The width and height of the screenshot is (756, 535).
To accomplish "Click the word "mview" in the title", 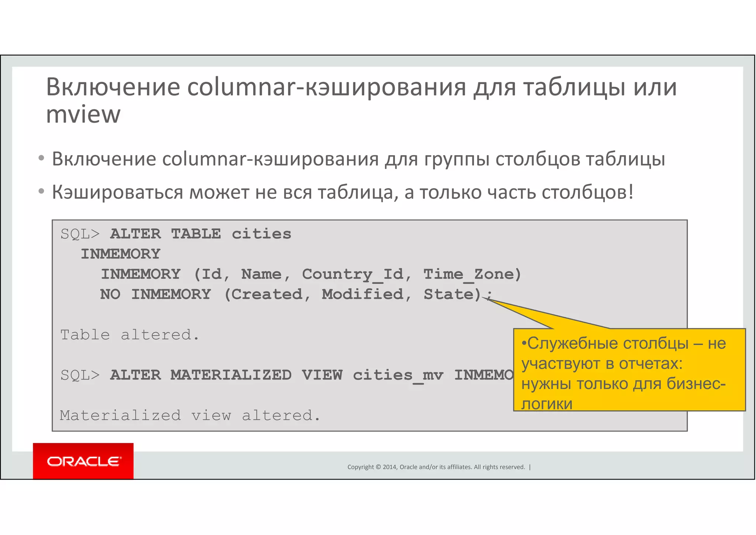I will point(83,114).
